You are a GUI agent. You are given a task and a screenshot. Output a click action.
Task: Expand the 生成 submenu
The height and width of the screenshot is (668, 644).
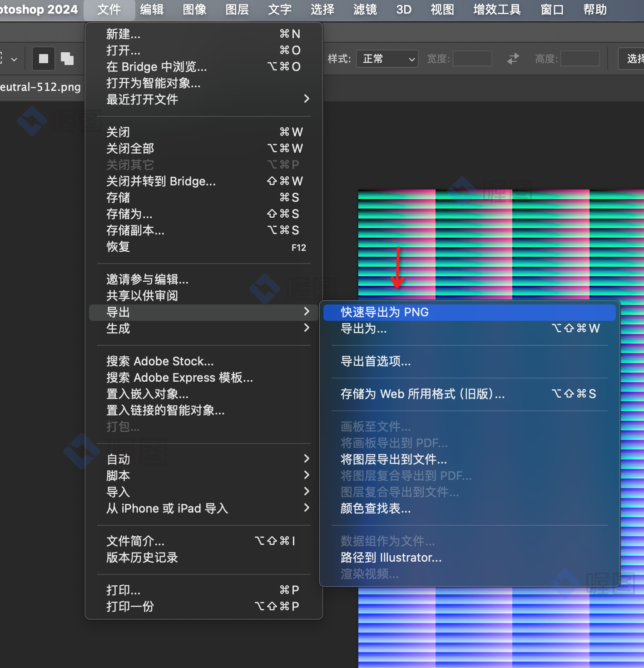(x=203, y=329)
